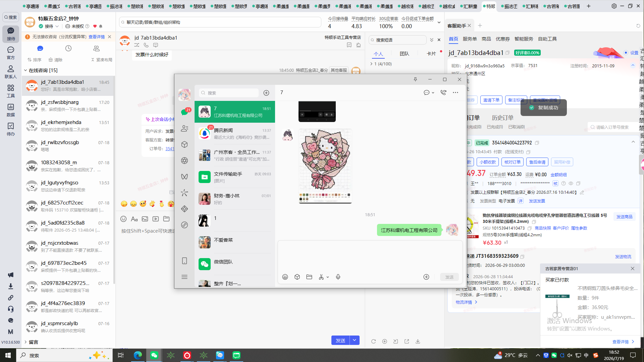Image resolution: width=644 pixels, height=362 pixels.
Task: Click the 邀请下单 button
Action: coord(491,100)
